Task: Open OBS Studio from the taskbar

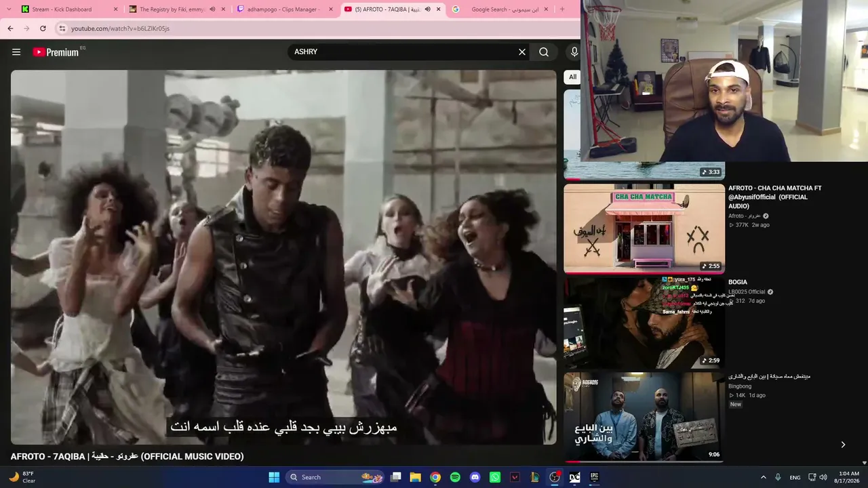Action: click(x=555, y=477)
